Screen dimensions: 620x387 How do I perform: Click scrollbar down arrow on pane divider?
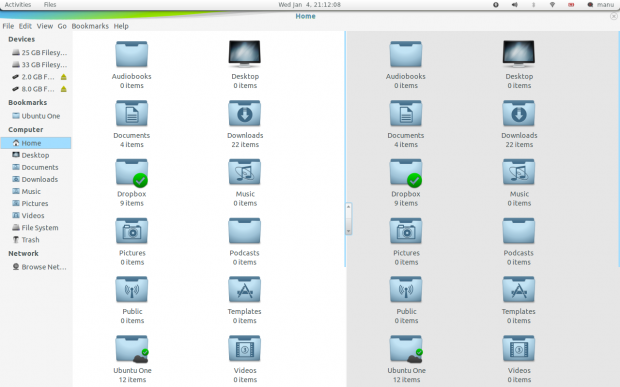[x=348, y=231]
